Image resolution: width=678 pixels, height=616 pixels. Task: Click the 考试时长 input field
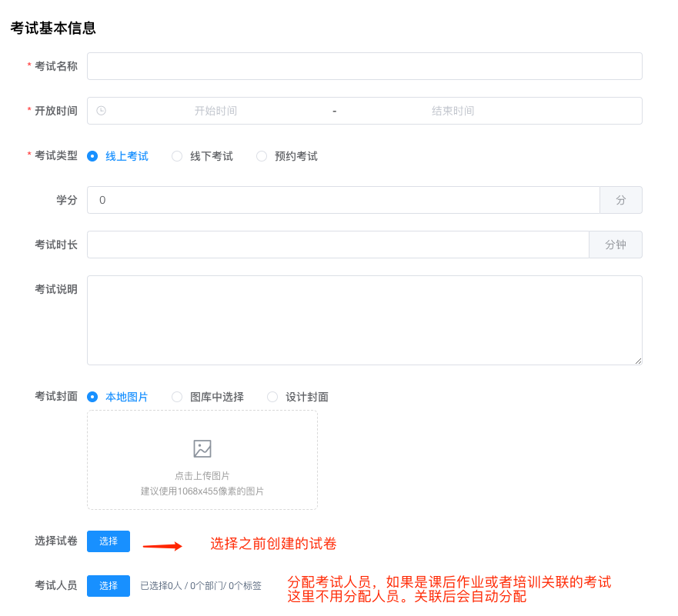(x=337, y=245)
